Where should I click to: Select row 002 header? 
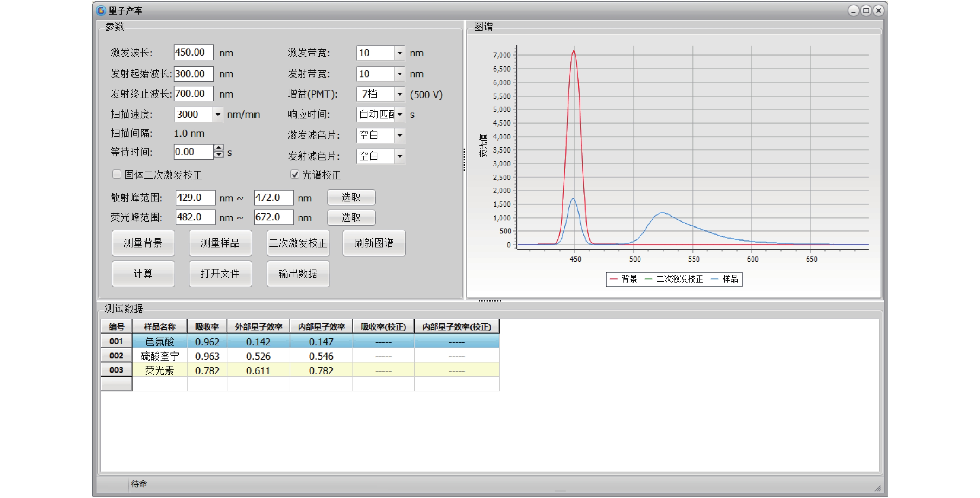[x=116, y=355]
